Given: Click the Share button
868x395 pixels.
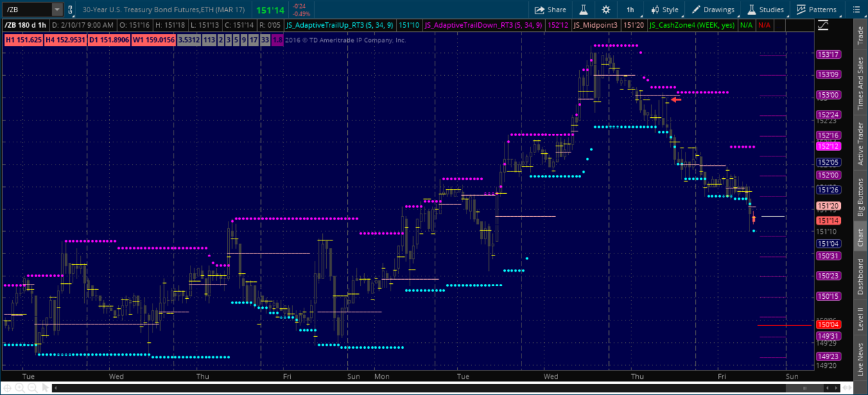Looking at the screenshot, I should pos(550,9).
